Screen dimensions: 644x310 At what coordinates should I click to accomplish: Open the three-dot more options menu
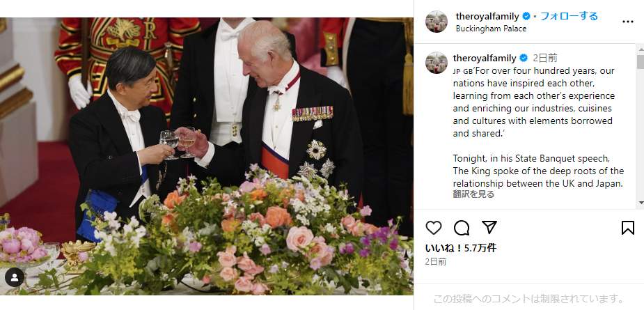point(627,22)
